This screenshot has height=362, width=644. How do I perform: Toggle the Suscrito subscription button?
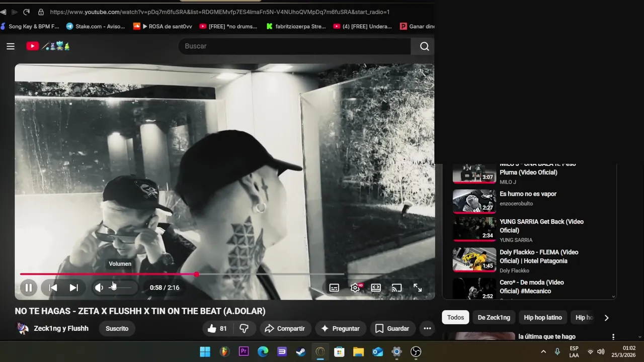(x=117, y=328)
